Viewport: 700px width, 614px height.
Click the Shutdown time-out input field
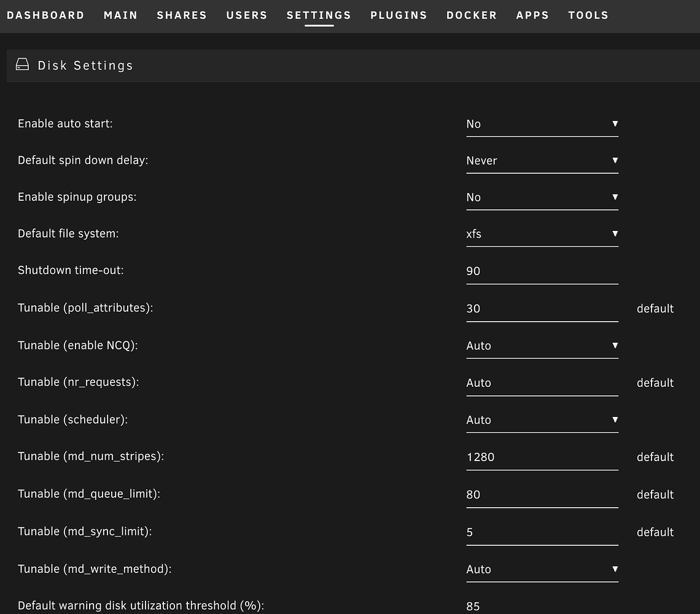click(x=542, y=271)
